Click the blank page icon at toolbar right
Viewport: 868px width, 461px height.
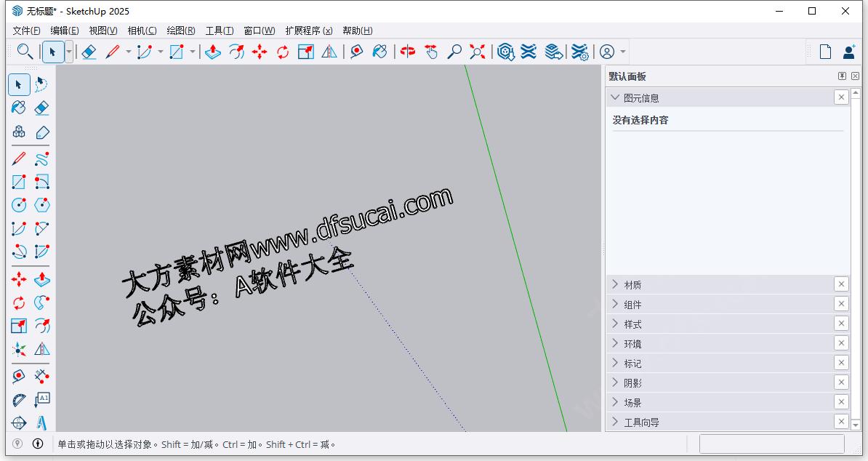click(x=825, y=52)
